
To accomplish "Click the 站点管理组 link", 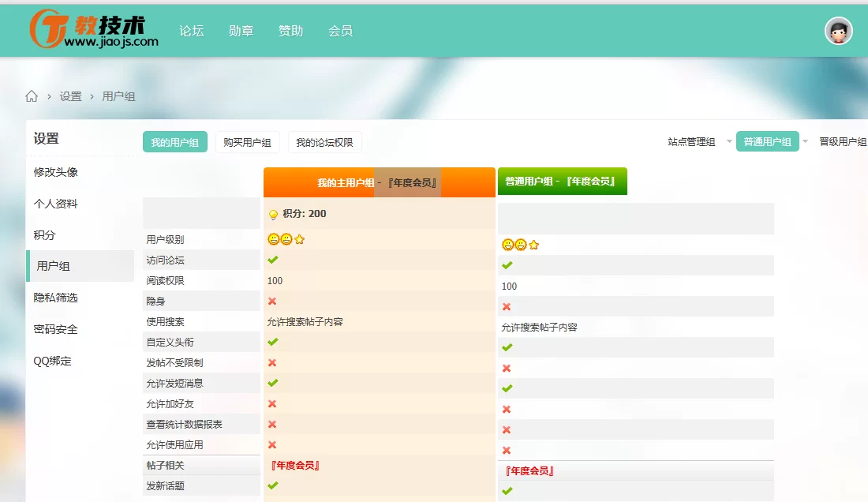I will pos(691,142).
